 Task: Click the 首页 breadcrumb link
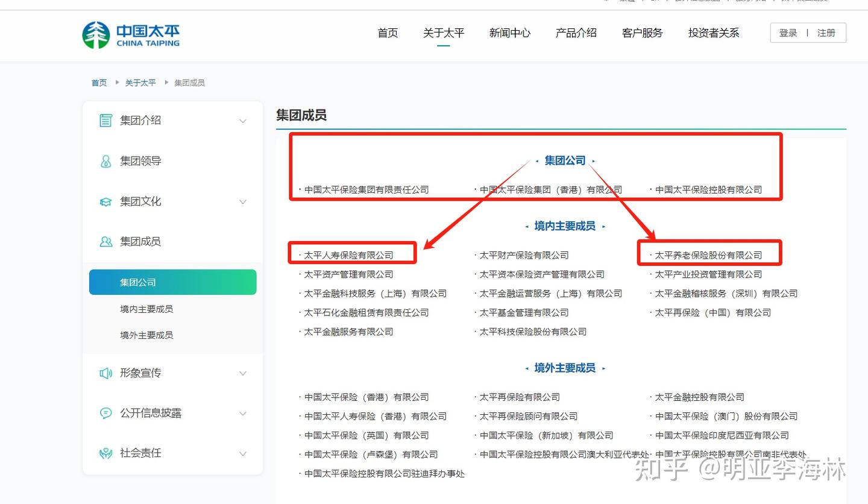99,83
